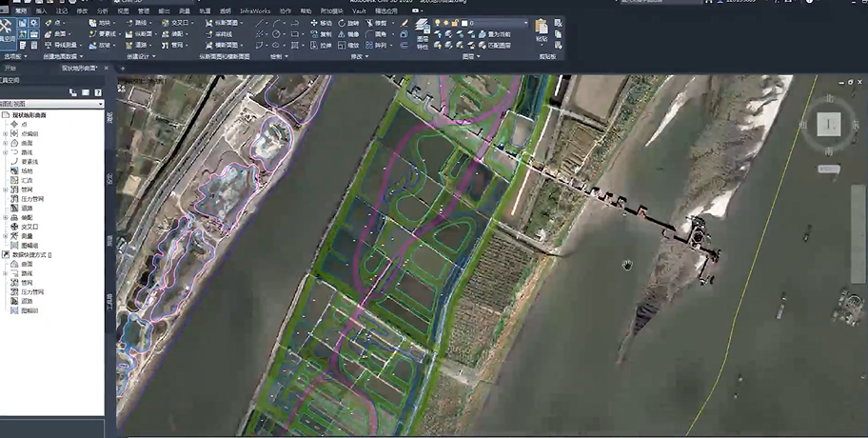This screenshot has height=438, width=868.
Task: Click the Points (点) creation tool
Action: point(55,23)
